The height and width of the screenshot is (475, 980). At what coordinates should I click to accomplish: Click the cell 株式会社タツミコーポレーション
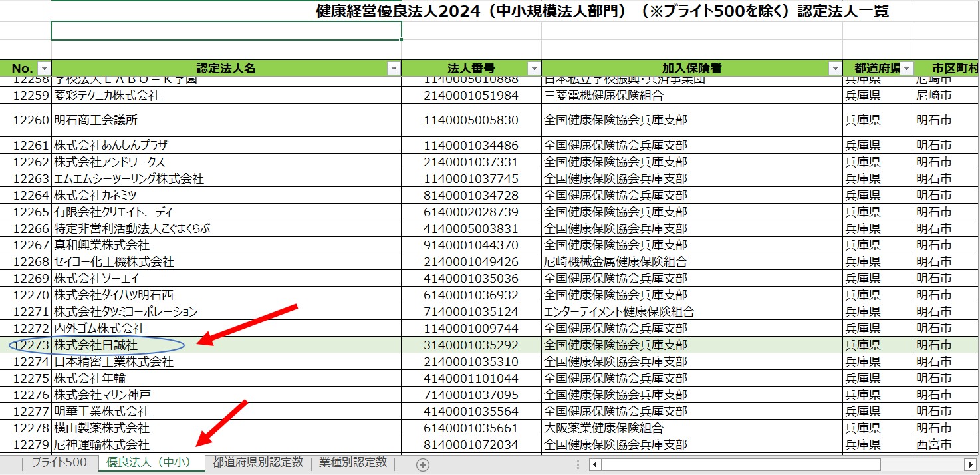(x=227, y=312)
